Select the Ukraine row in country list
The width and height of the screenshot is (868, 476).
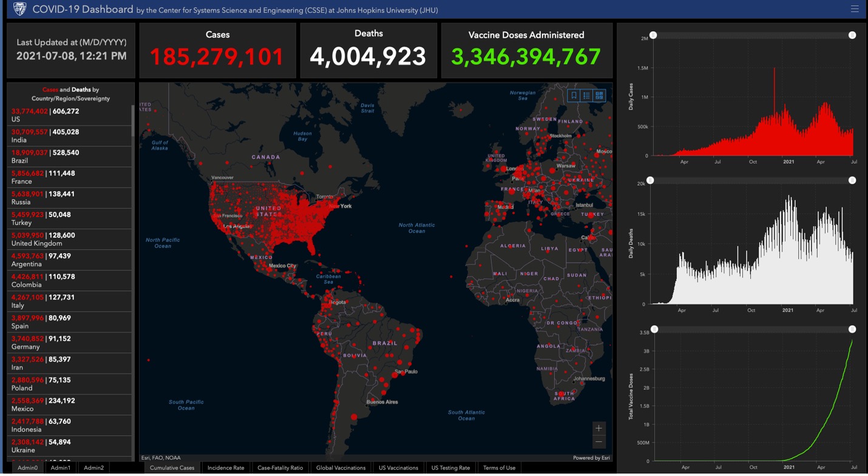point(69,446)
